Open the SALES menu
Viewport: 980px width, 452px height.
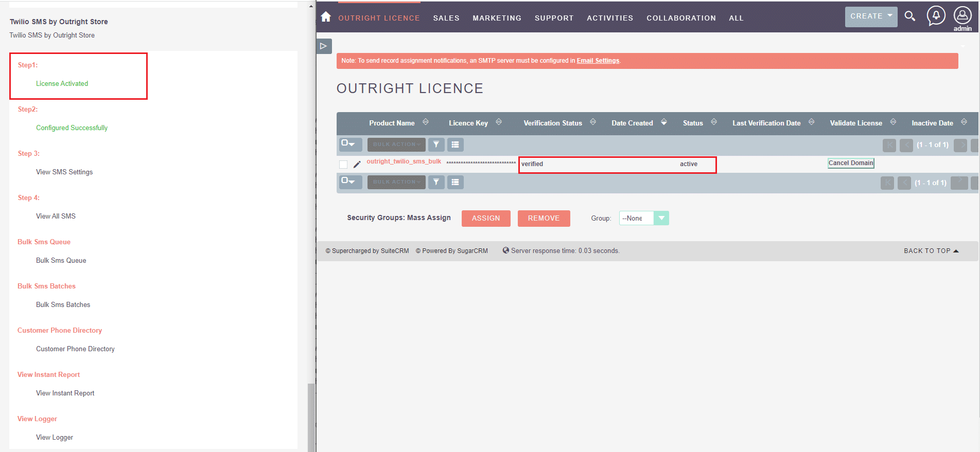[x=446, y=18]
